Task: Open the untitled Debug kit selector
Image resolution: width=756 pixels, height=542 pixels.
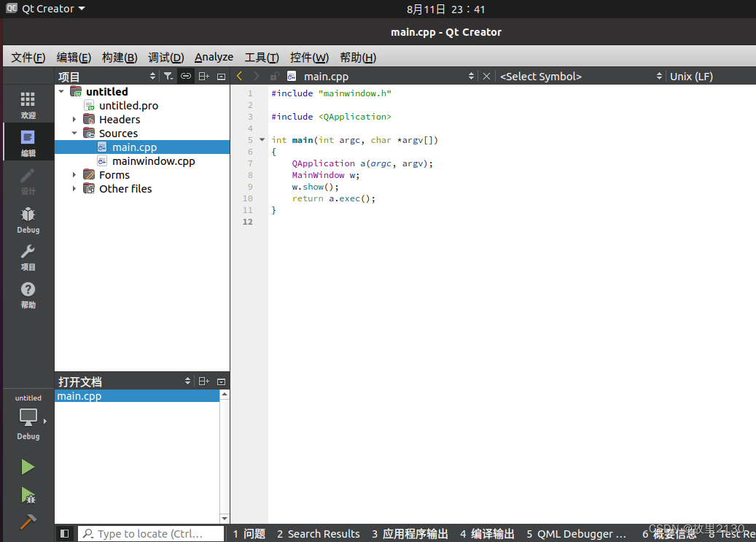Action: coord(28,417)
